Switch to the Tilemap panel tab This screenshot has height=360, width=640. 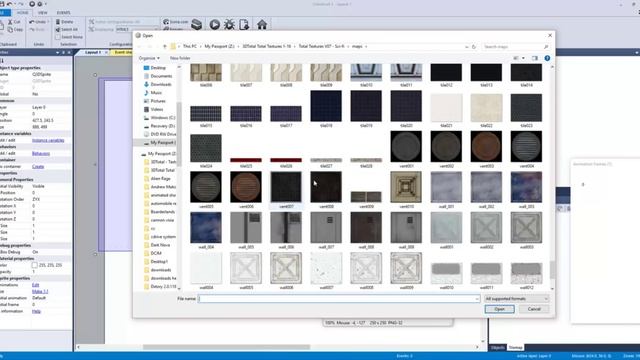click(x=515, y=347)
